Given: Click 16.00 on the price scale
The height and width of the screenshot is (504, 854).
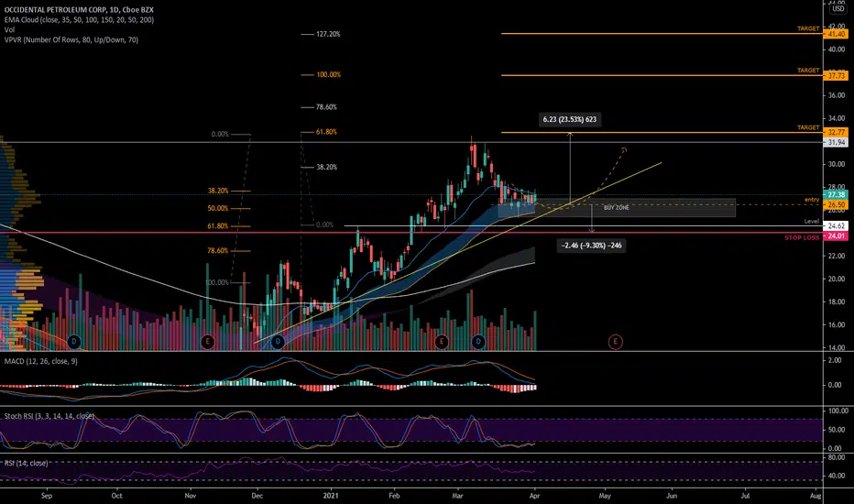Looking at the screenshot, I should pos(836,324).
